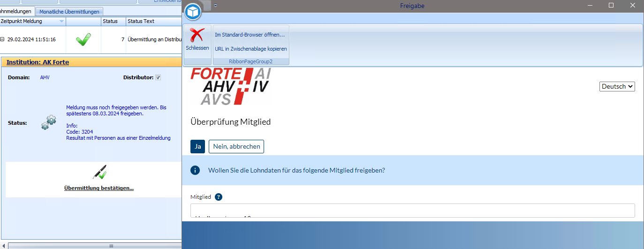
Task: Click the Code: 3204 text
Action: point(80,132)
